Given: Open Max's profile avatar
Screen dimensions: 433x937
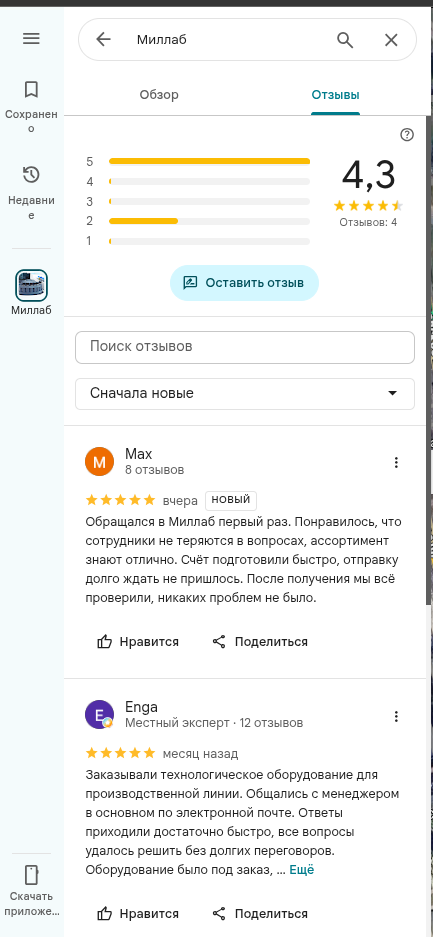Looking at the screenshot, I should (100, 461).
